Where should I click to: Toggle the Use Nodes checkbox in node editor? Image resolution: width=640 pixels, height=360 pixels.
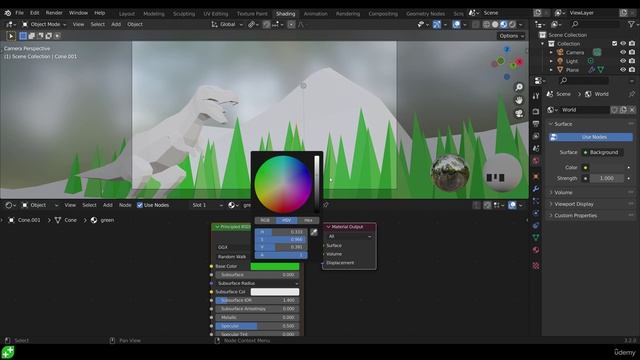coord(140,205)
